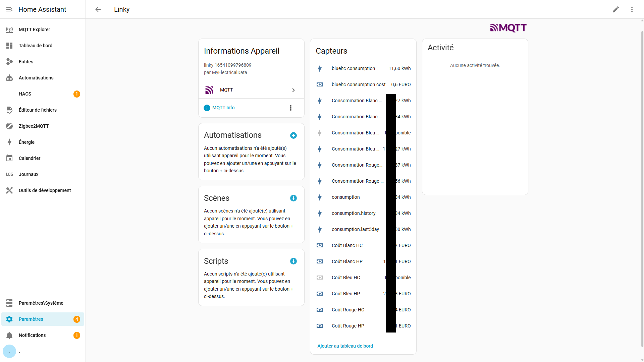Go back with the arrow icon

click(x=98, y=9)
